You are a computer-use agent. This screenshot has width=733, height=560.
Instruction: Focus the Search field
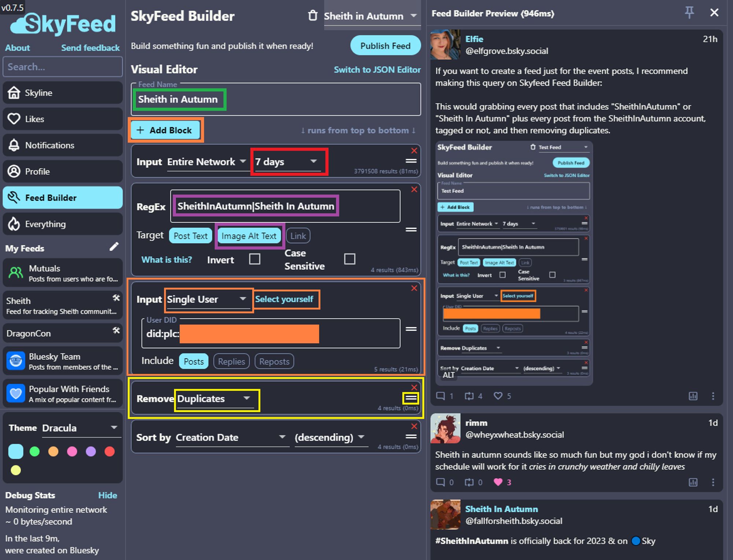(63, 67)
